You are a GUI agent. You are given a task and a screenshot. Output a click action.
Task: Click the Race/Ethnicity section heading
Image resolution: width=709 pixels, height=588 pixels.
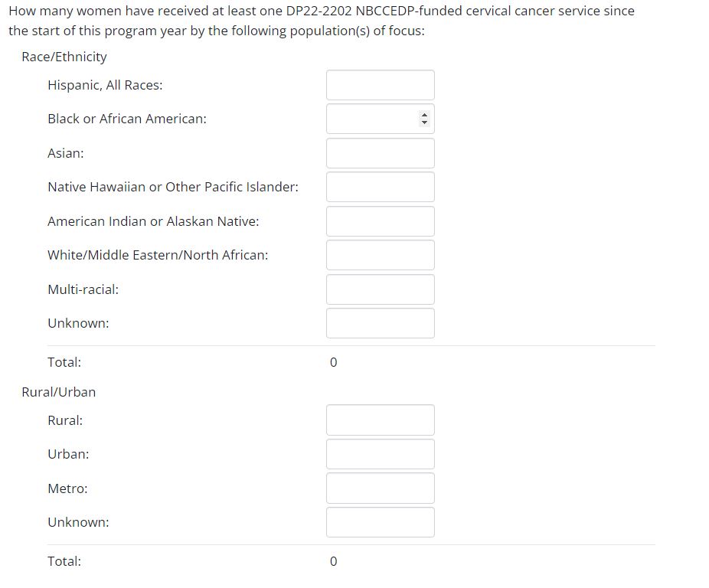64,57
